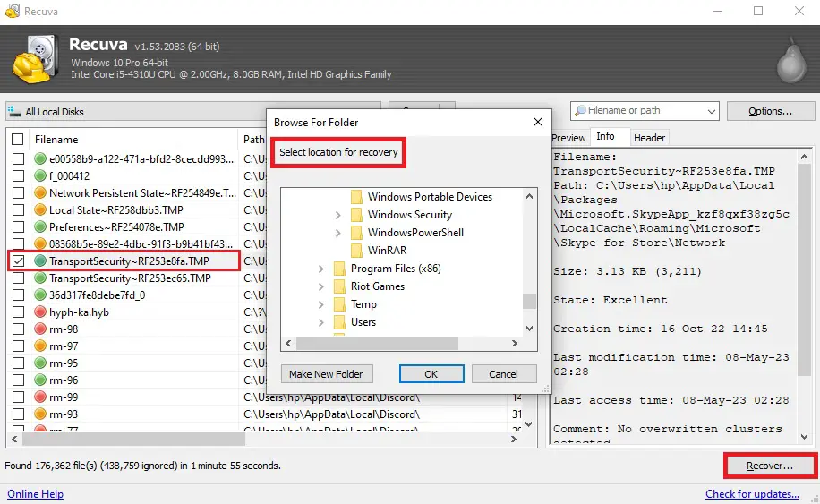This screenshot has height=504, width=820.
Task: Click the WinRAR folder icon
Action: 356,251
